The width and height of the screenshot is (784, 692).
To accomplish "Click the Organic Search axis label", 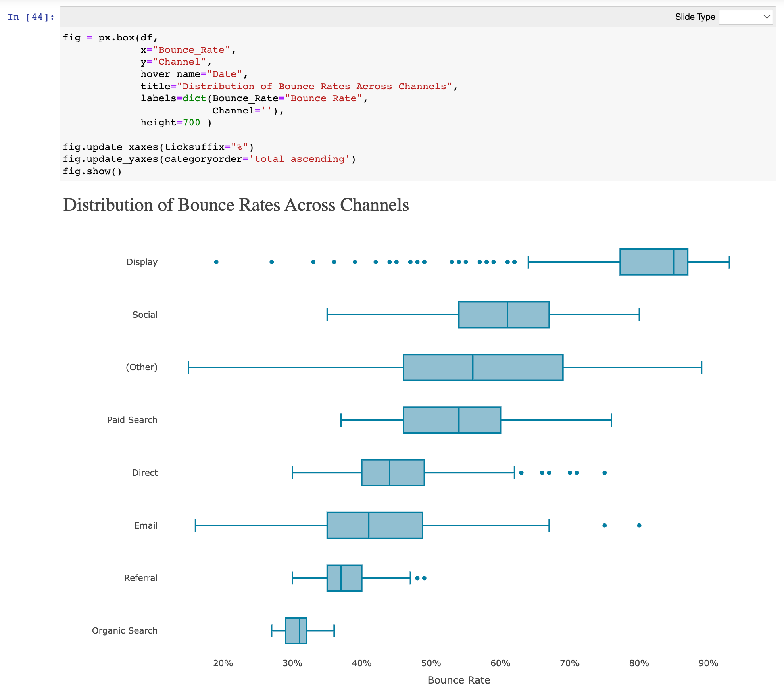I will point(125,630).
